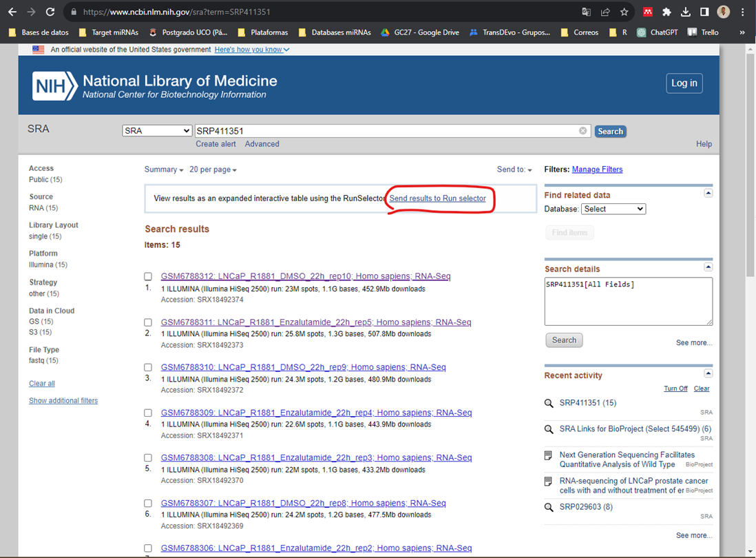Select the GSM6788311 Enzalutamide rep5 checkbox

click(x=148, y=322)
